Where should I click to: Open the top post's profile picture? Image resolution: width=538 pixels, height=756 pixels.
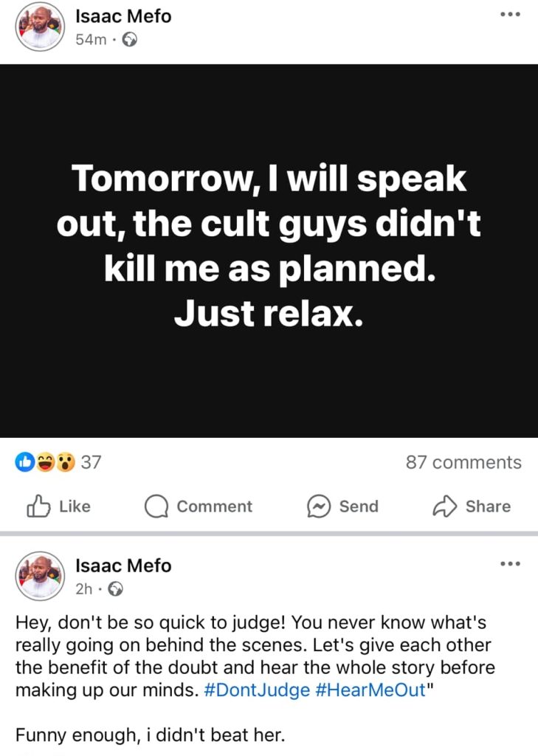point(41,27)
